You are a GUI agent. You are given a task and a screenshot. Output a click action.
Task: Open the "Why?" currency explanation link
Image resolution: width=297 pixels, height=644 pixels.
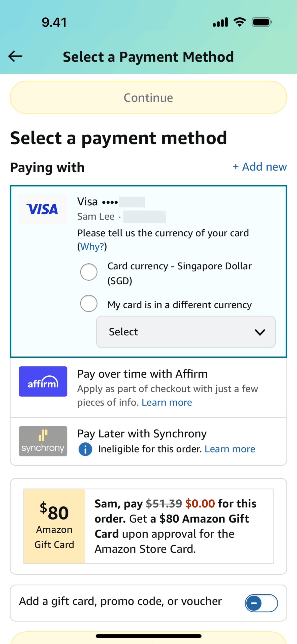pyautogui.click(x=92, y=247)
